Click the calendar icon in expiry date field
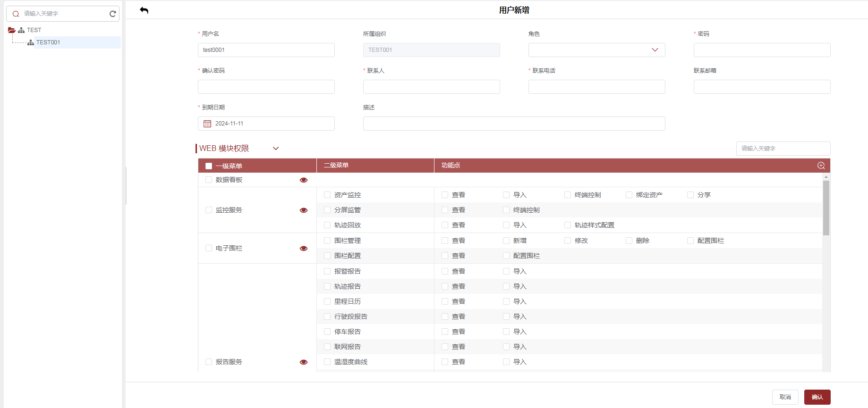The image size is (868, 408). [x=207, y=124]
